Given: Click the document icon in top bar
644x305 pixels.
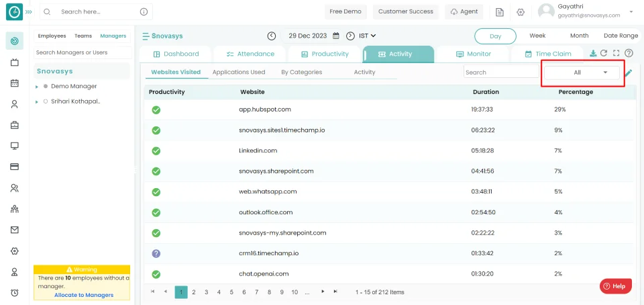Looking at the screenshot, I should pos(499,12).
